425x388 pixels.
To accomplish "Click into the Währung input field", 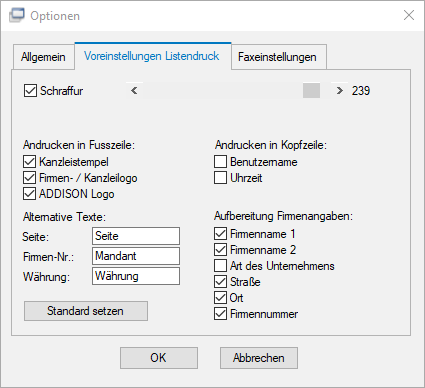I will coord(136,276).
